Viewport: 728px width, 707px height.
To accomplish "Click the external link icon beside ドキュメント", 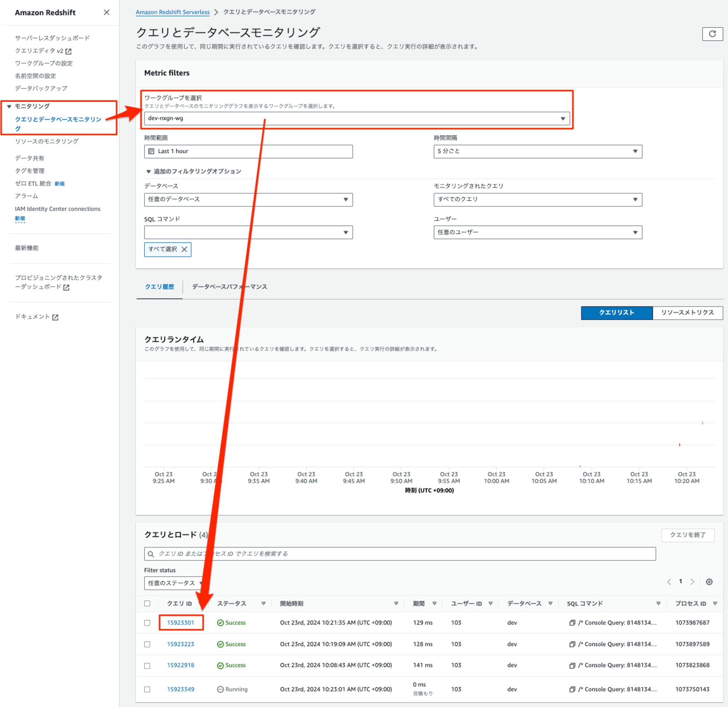I will (x=55, y=317).
